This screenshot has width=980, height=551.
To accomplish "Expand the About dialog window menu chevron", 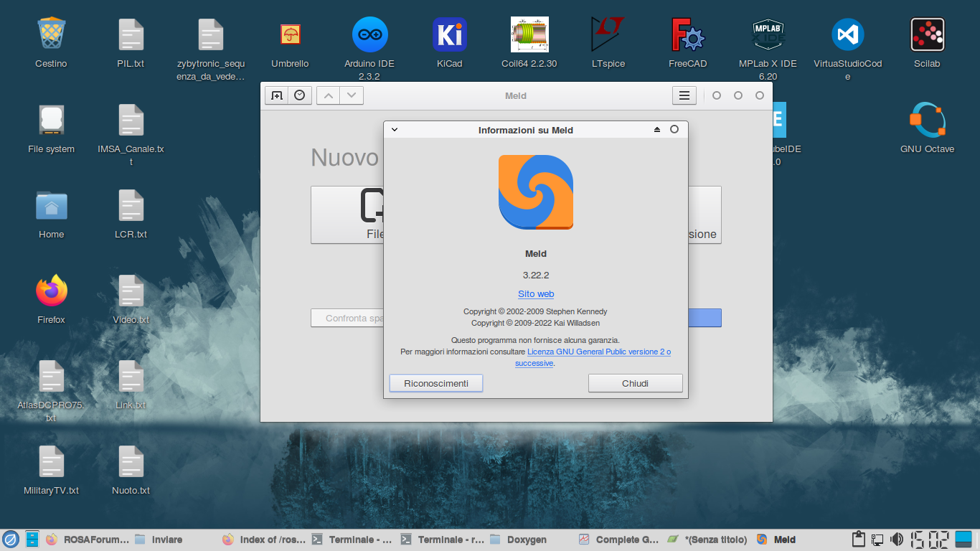I will point(395,130).
